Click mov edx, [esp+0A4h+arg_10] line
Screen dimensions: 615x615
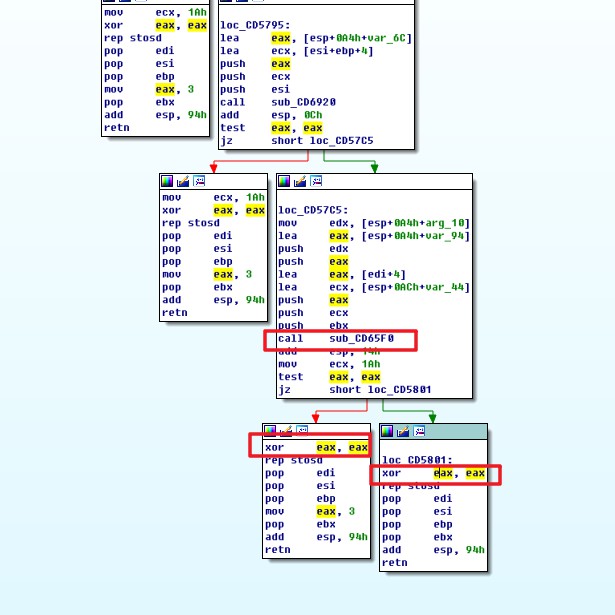click(x=374, y=223)
